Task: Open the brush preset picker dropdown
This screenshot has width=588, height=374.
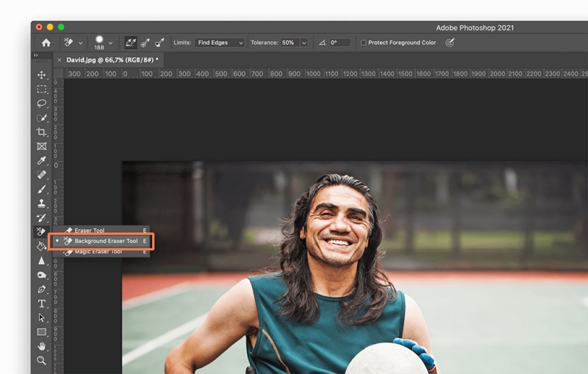Action: [110, 43]
